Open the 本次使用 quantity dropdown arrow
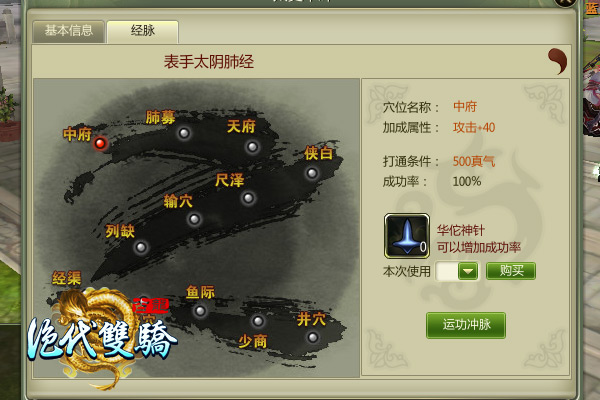This screenshot has width=600, height=400. tap(468, 271)
